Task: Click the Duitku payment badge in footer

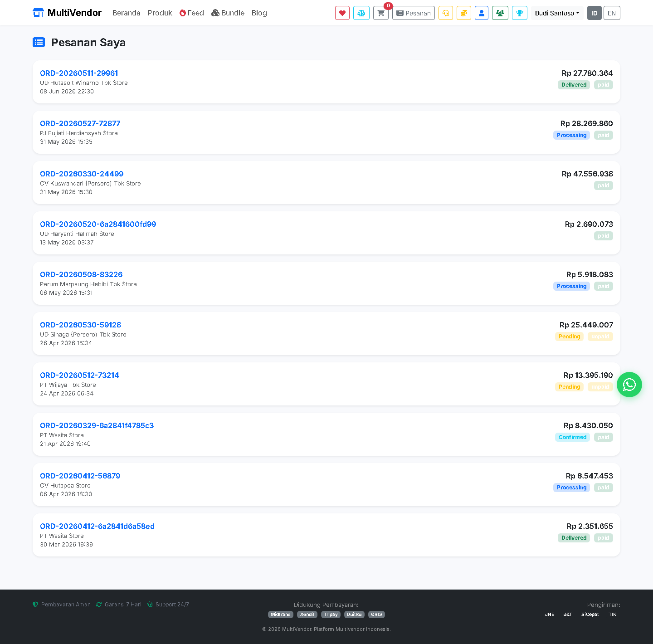Action: [x=354, y=615]
